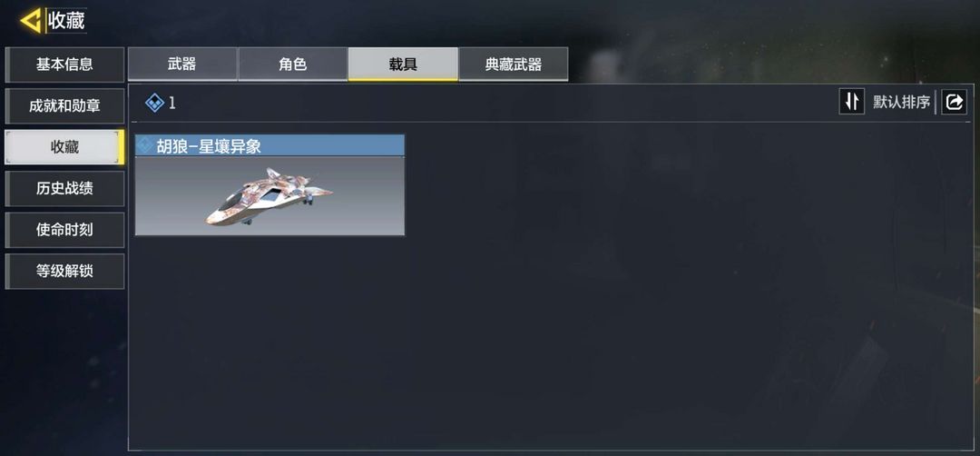Open 等级解锁 section
Image resolution: width=980 pixels, height=456 pixels.
coord(64,272)
